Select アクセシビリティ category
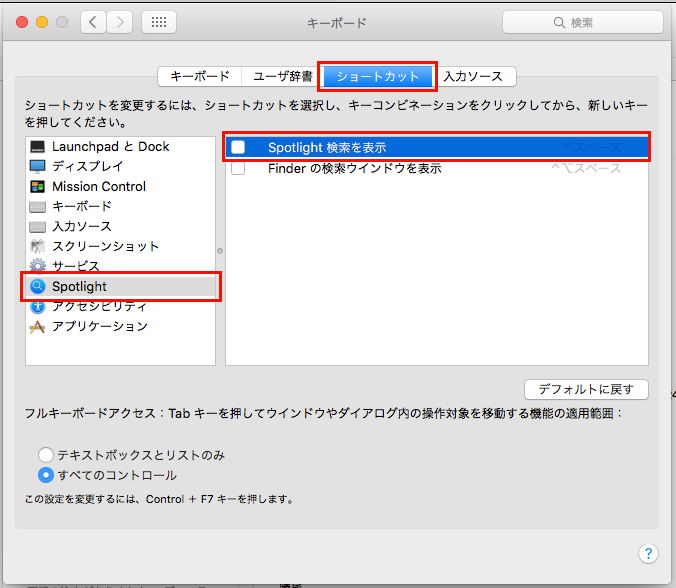The width and height of the screenshot is (676, 588). 120,306
